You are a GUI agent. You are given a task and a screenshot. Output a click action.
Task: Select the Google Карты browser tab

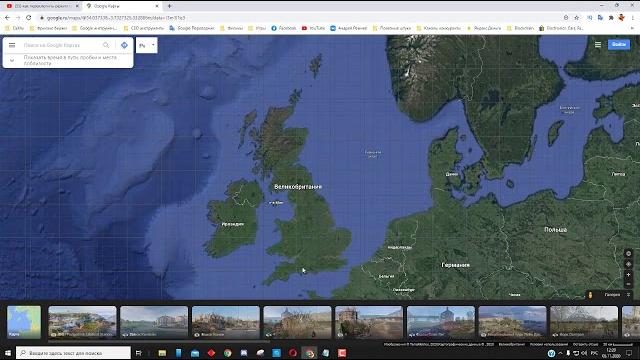(121, 6)
